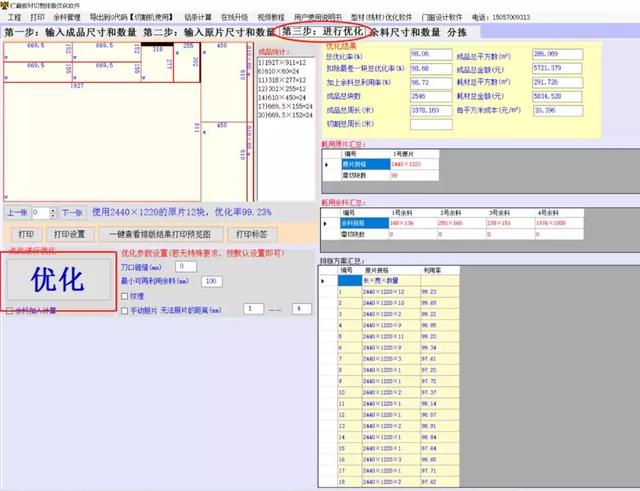Switch to the 余料尺寸和数量 tab
640x491 pixels.
pos(405,32)
